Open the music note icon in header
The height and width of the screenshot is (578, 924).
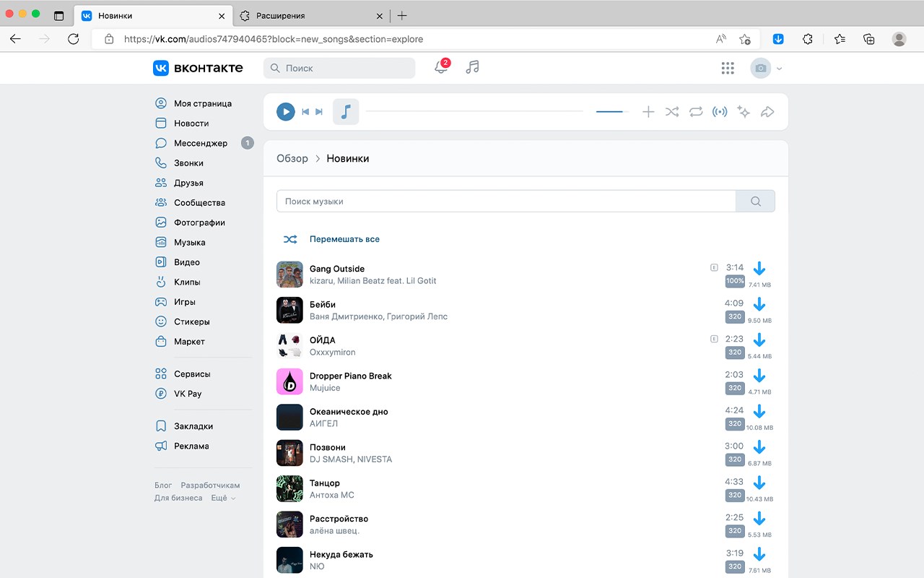pyautogui.click(x=472, y=67)
